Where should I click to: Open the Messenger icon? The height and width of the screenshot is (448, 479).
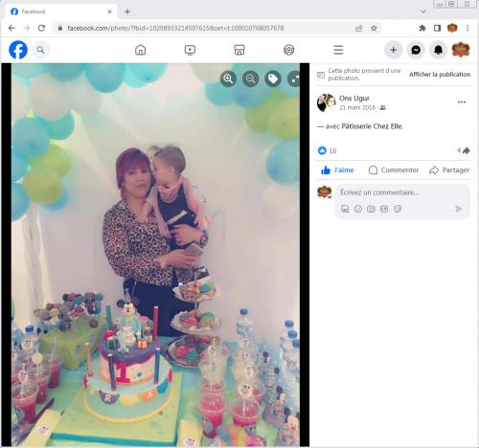pyautogui.click(x=416, y=50)
